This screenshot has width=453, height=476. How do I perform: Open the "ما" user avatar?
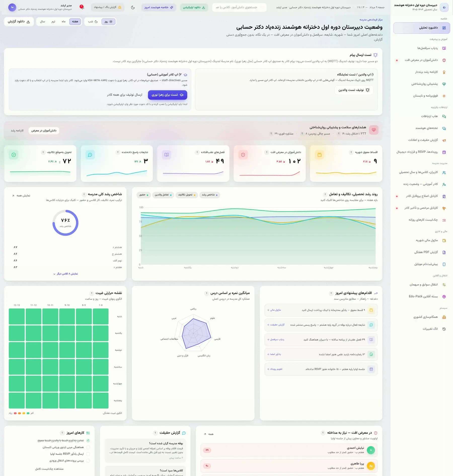pyautogui.click(x=12, y=7)
